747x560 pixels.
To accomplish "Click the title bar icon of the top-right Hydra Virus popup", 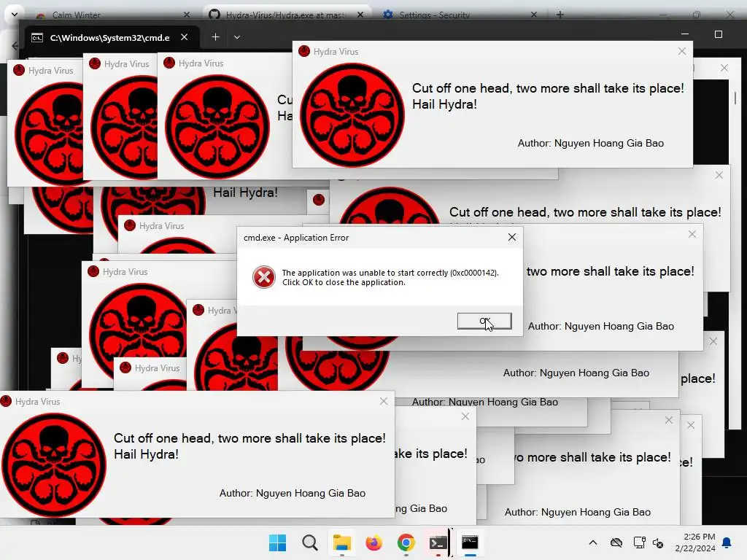I will [304, 51].
